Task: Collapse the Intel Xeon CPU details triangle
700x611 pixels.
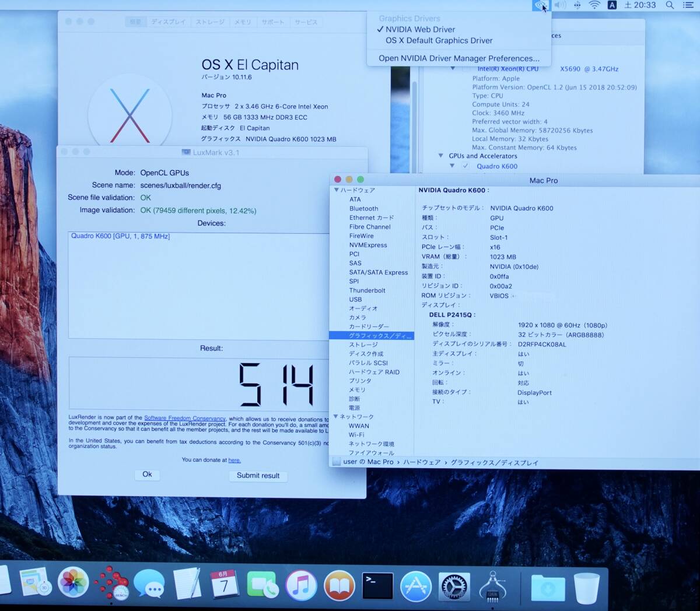Action: tap(453, 69)
